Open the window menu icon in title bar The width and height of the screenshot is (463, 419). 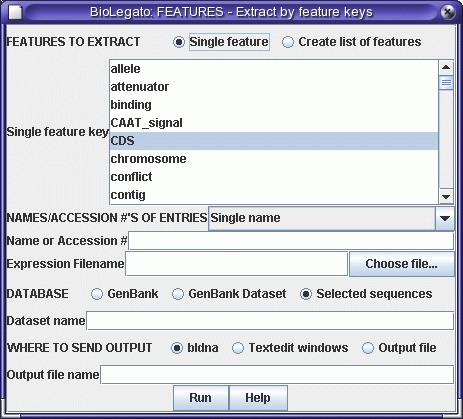click(x=15, y=13)
